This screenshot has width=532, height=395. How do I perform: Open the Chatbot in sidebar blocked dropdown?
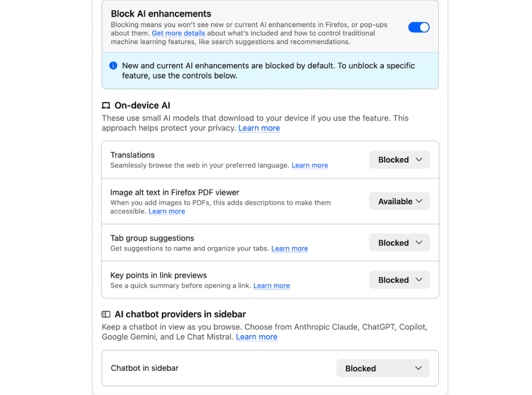(x=382, y=368)
